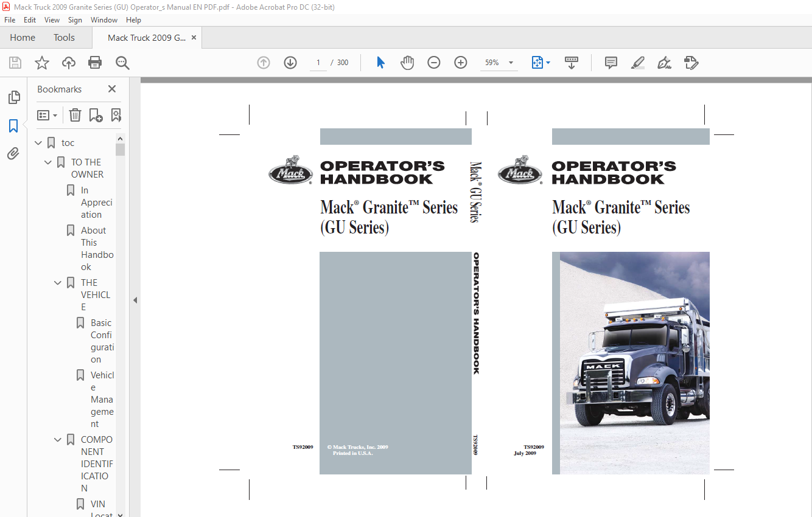Screen dimensions: 812x517
Task: Click the stamp tool icon
Action: click(691, 63)
